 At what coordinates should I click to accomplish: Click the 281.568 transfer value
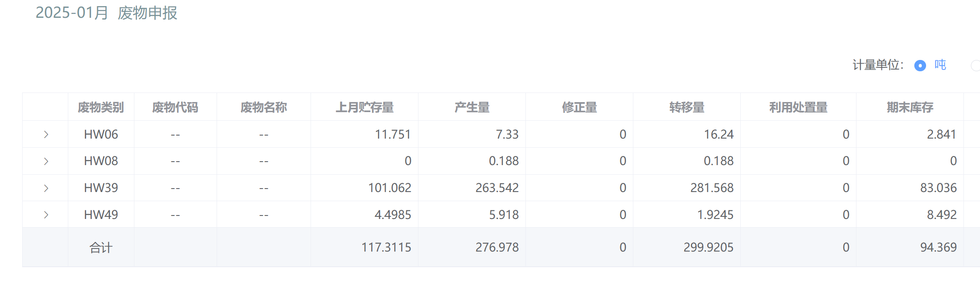point(712,188)
